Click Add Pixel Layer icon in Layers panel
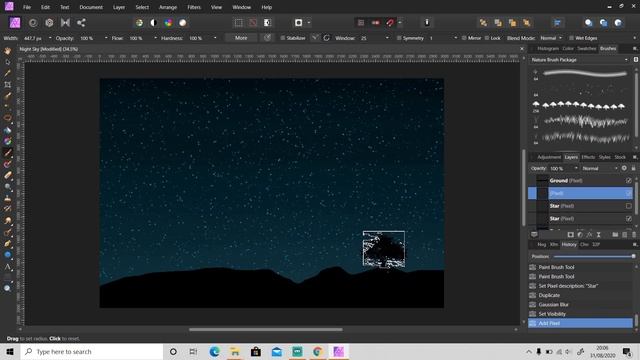Viewport: 640px width, 360px height. point(624,235)
